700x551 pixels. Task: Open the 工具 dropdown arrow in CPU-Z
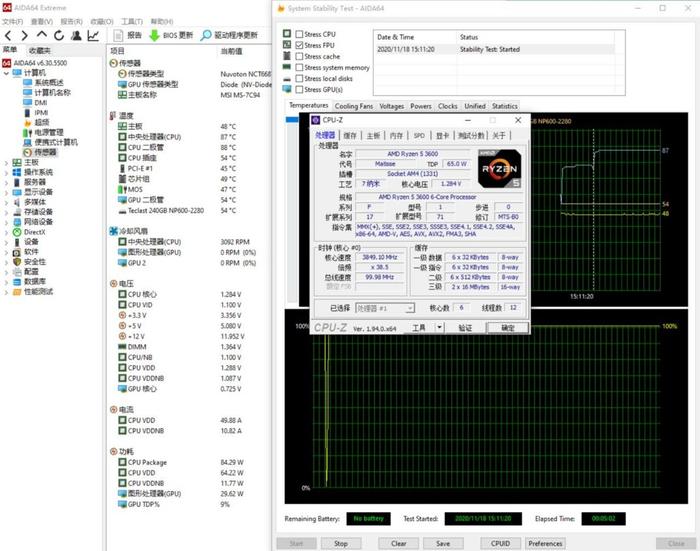point(439,328)
